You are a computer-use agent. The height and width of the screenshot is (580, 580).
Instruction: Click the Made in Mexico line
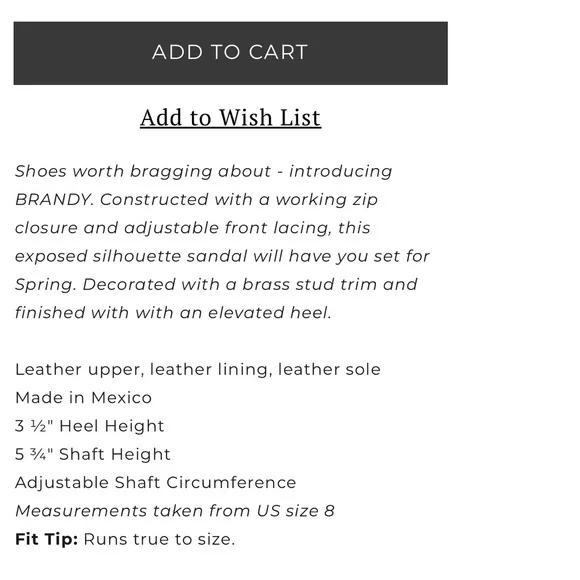coord(84,398)
